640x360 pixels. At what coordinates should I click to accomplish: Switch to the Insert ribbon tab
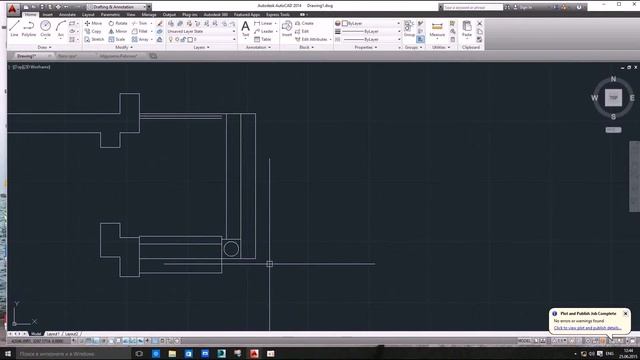point(47,15)
